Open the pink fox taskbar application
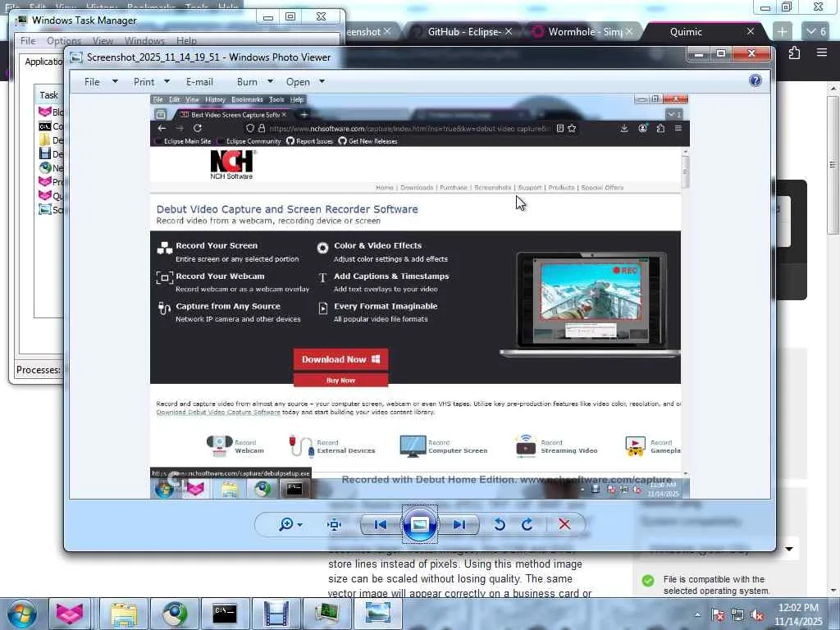840x630 pixels. (x=70, y=614)
